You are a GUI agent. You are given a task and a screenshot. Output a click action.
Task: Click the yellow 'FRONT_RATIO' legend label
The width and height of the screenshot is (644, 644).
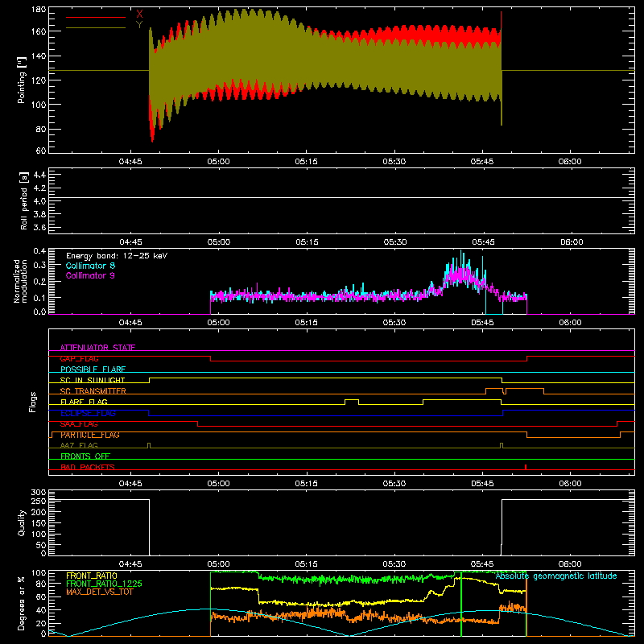coord(92,576)
